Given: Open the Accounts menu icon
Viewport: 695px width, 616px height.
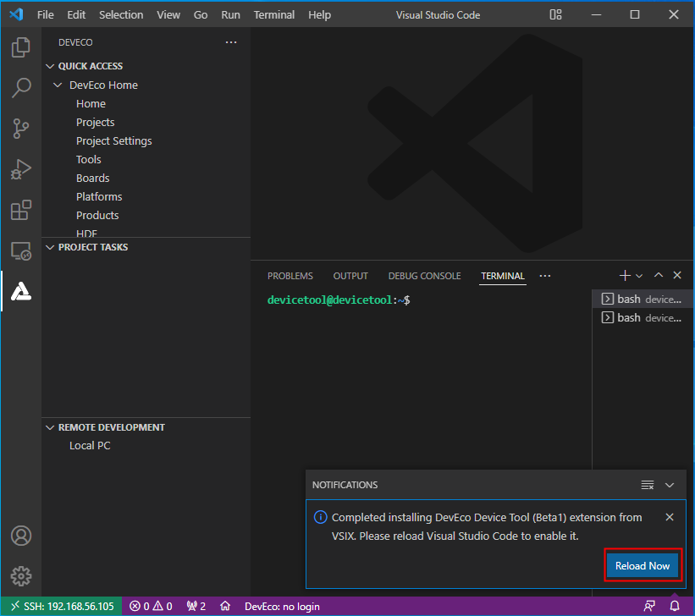Looking at the screenshot, I should pos(21,536).
